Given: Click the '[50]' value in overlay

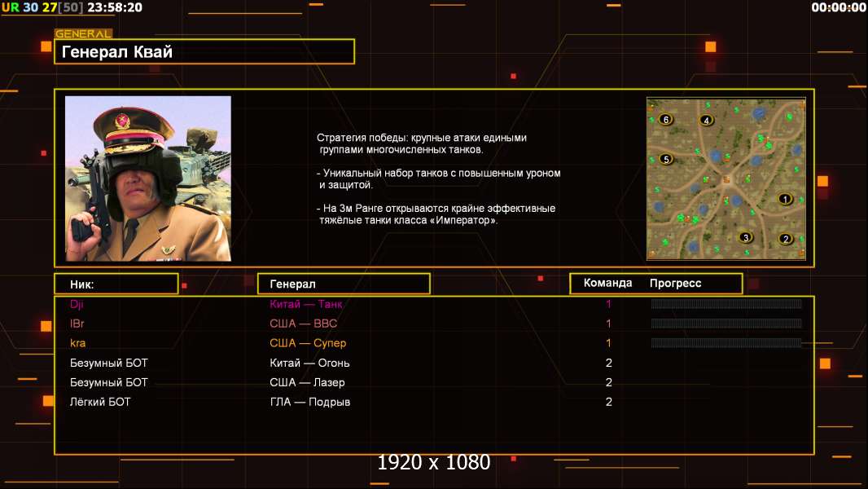Looking at the screenshot, I should 71,8.
